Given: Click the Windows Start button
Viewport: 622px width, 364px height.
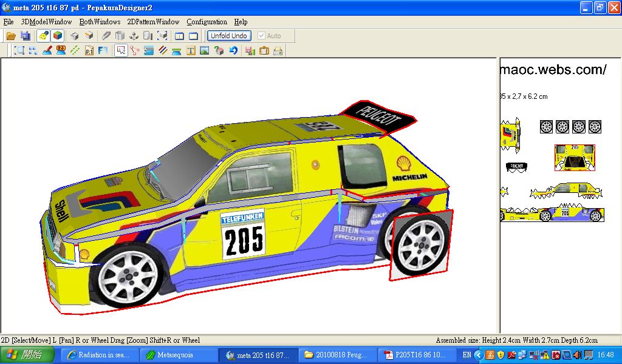Looking at the screenshot, I should point(27,354).
